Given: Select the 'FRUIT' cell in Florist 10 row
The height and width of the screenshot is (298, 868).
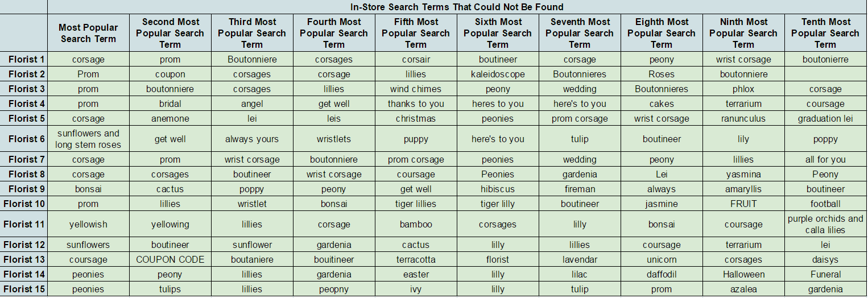Looking at the screenshot, I should coord(743,204).
